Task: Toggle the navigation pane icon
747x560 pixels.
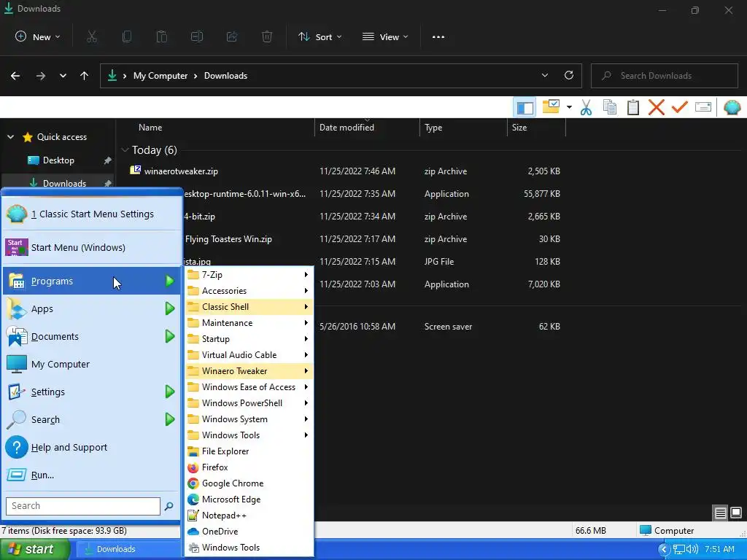Action: pyautogui.click(x=525, y=108)
